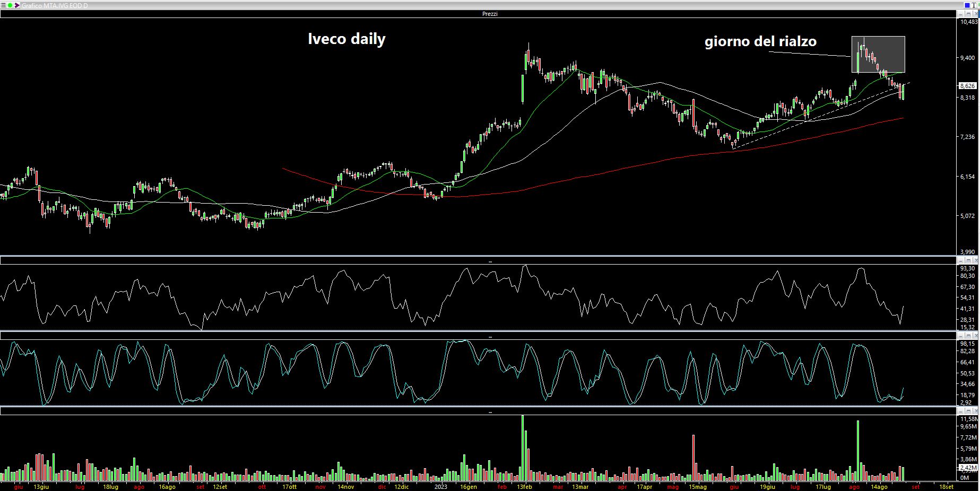Image resolution: width=980 pixels, height=491 pixels.
Task: Click the 12dic date on time axis
Action: [x=402, y=487]
